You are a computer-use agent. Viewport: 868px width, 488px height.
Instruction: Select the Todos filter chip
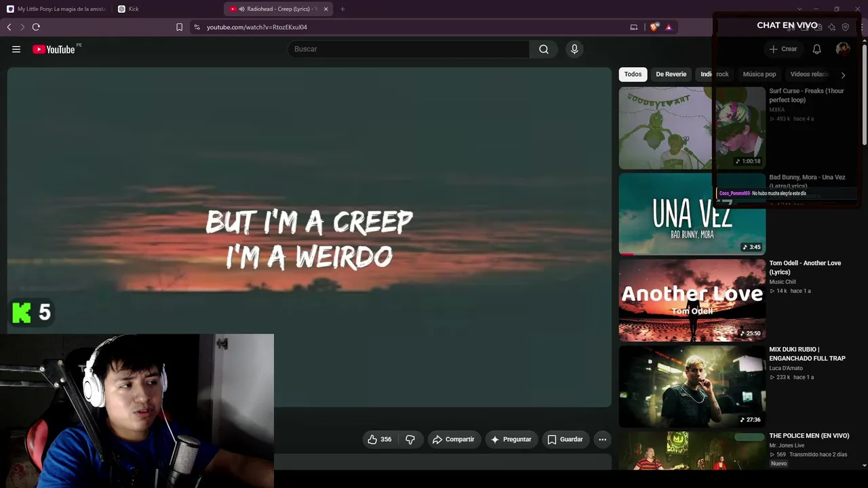coord(633,75)
